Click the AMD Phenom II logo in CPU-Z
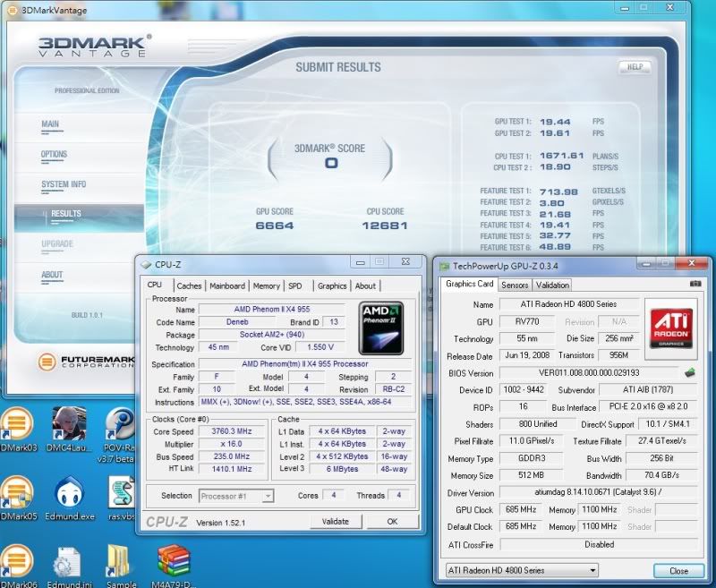This screenshot has height=588, width=716. click(x=381, y=328)
